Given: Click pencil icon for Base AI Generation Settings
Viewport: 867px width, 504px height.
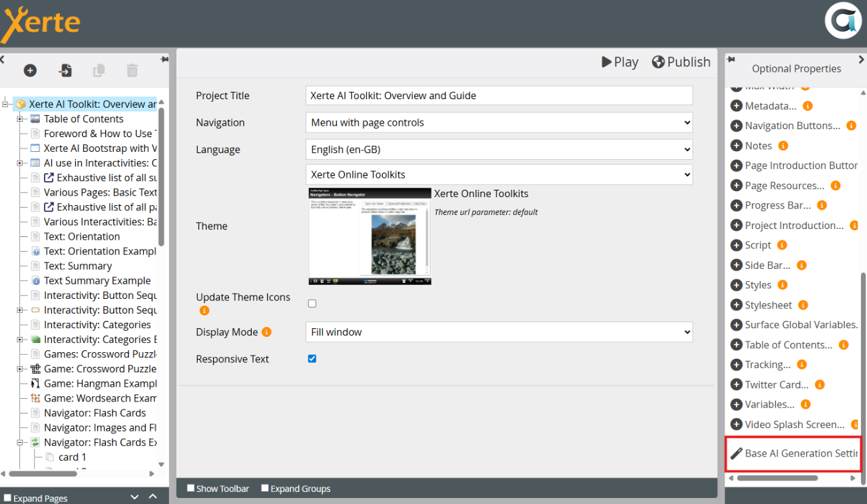Looking at the screenshot, I should (736, 453).
